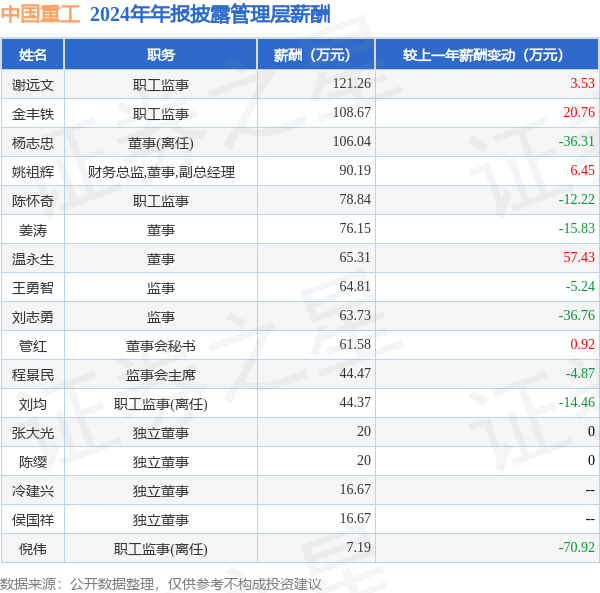Click the 姓名 column header
Image resolution: width=600 pixels, height=593 pixels.
33,55
